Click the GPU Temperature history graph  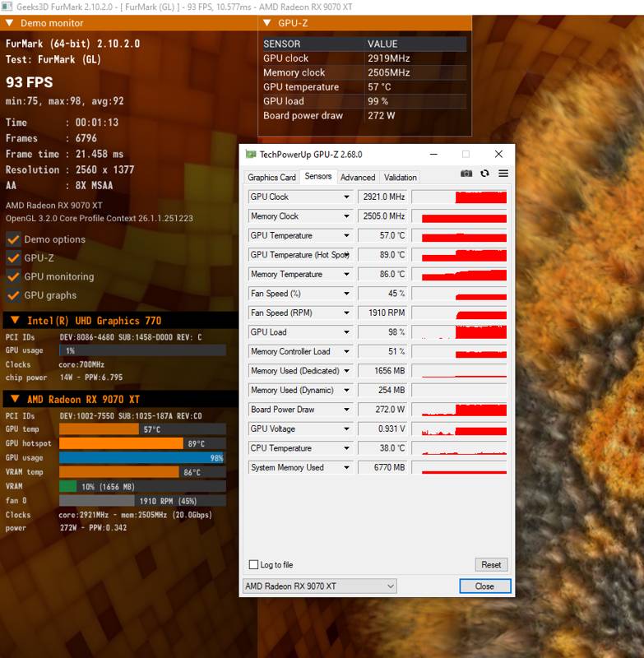point(460,235)
